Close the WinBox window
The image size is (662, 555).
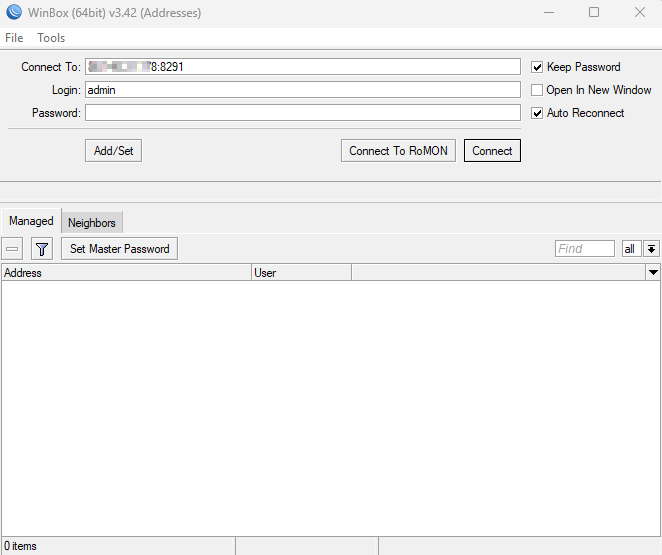[640, 12]
